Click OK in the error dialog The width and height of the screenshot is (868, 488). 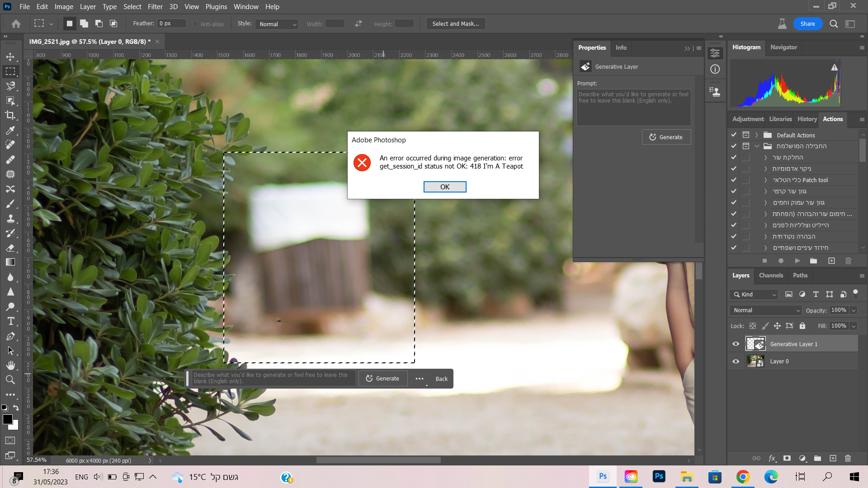(x=444, y=187)
